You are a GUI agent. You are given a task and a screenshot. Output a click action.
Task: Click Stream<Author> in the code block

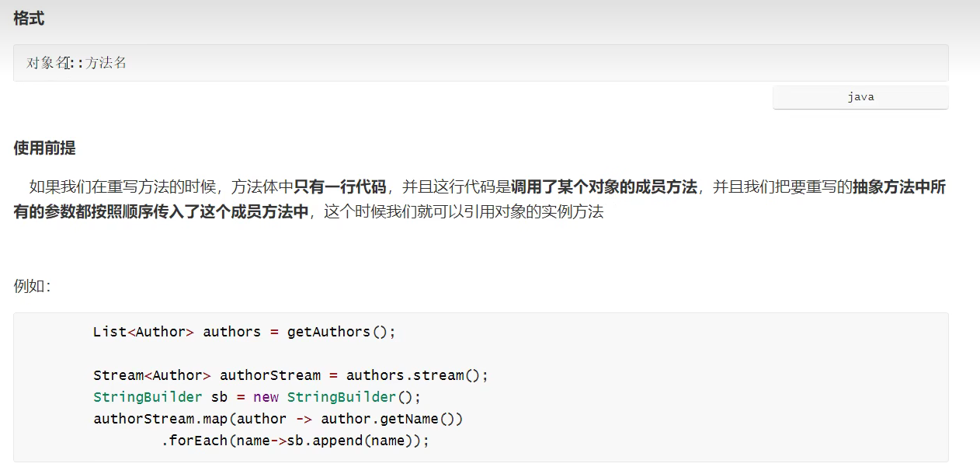tap(152, 375)
